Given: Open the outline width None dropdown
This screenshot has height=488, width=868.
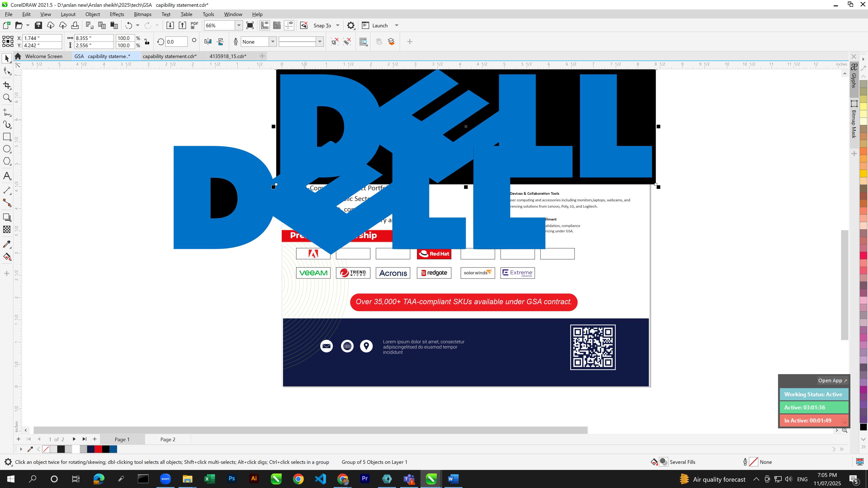Looking at the screenshot, I should click(273, 42).
